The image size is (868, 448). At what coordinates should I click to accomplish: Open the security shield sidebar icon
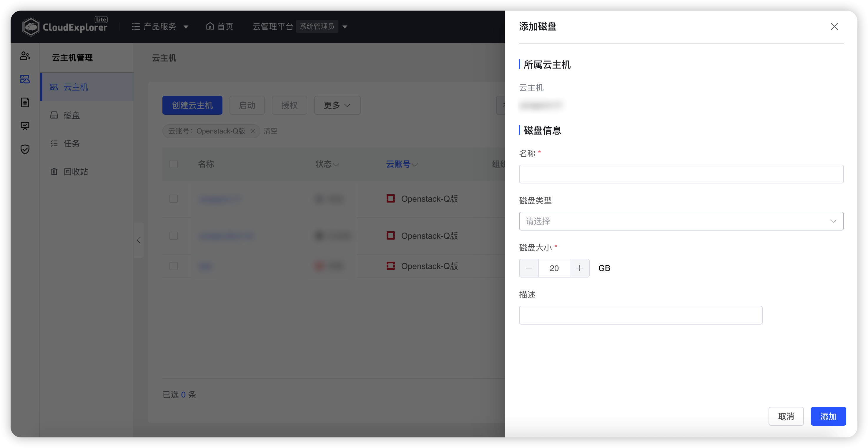pos(25,149)
